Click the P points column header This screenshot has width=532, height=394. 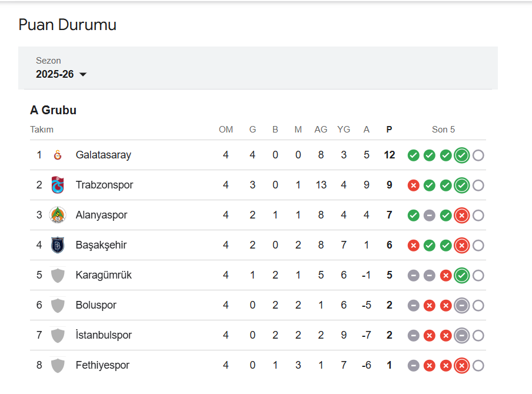(389, 130)
